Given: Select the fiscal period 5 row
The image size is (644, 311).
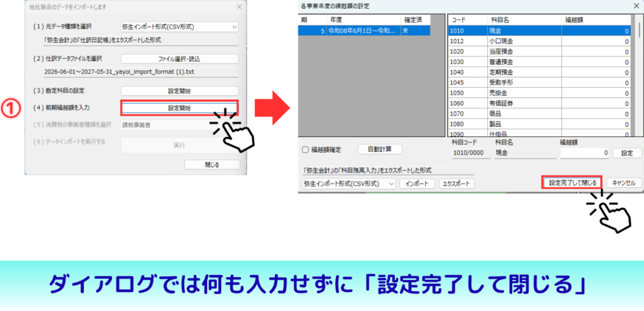Looking at the screenshot, I should (x=364, y=31).
